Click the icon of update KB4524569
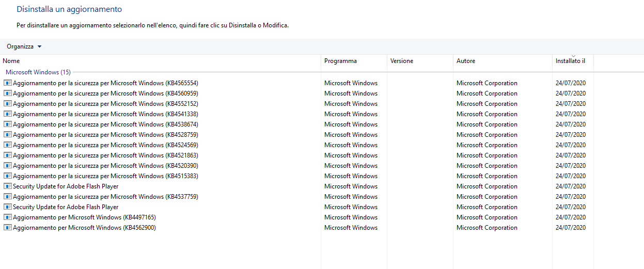The width and height of the screenshot is (644, 269). [x=8, y=145]
